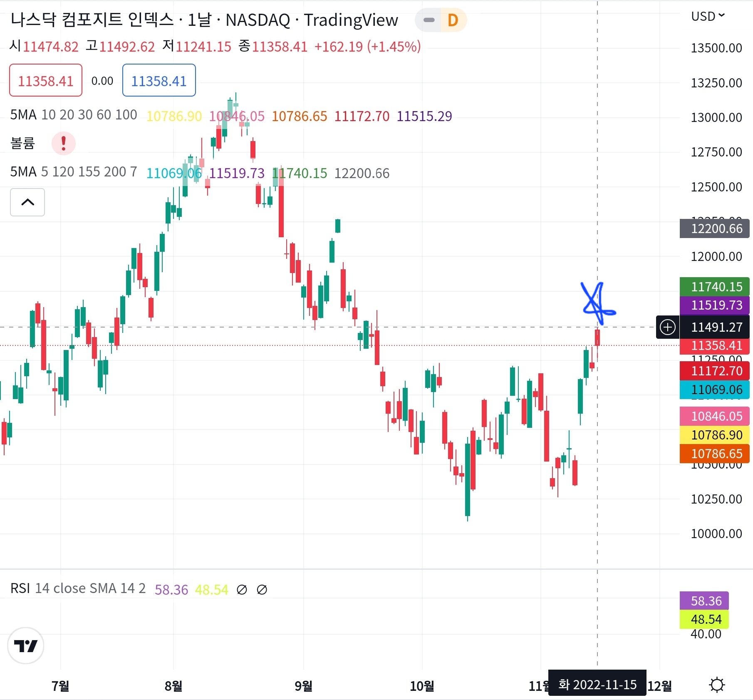Click the 12200.66 gray price label
The height and width of the screenshot is (700, 753).
(715, 228)
